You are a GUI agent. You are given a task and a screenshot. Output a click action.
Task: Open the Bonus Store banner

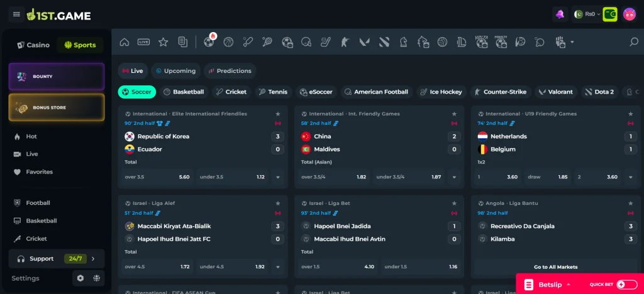pos(57,107)
